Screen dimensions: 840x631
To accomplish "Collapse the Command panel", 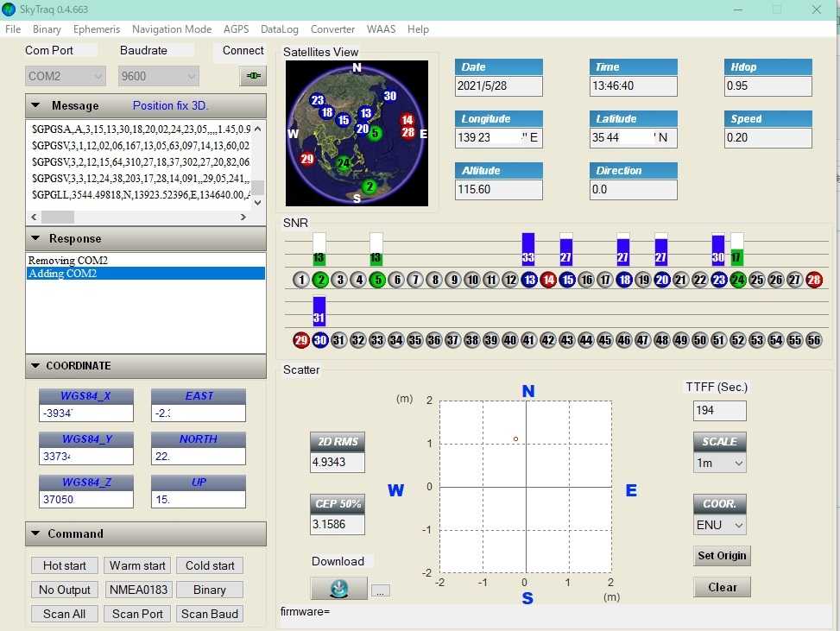I will [35, 533].
